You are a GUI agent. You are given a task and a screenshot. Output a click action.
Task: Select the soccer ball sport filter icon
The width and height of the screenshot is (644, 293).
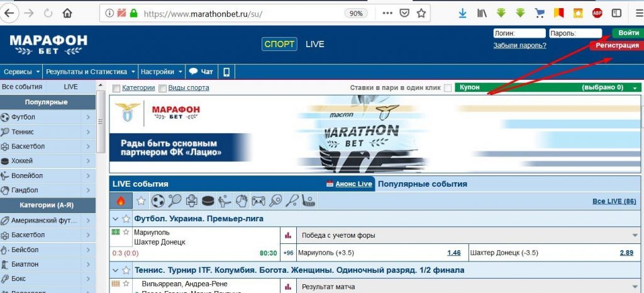(158, 201)
